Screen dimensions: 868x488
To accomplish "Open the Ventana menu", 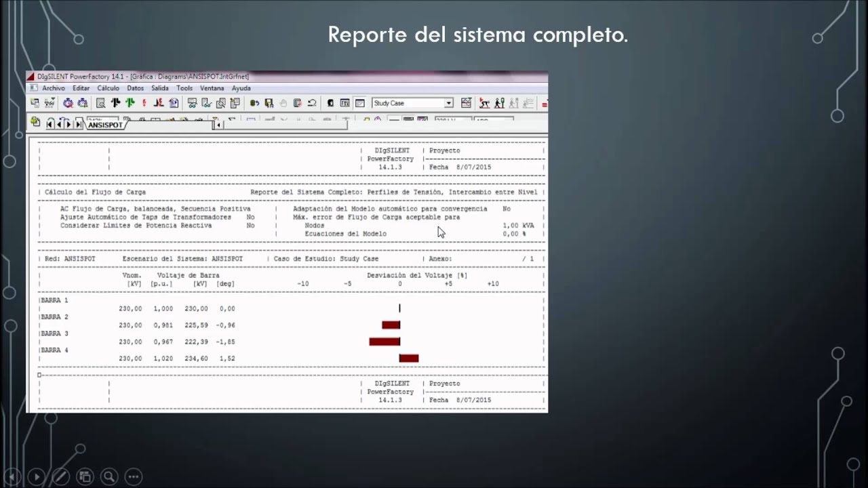I will click(x=212, y=88).
